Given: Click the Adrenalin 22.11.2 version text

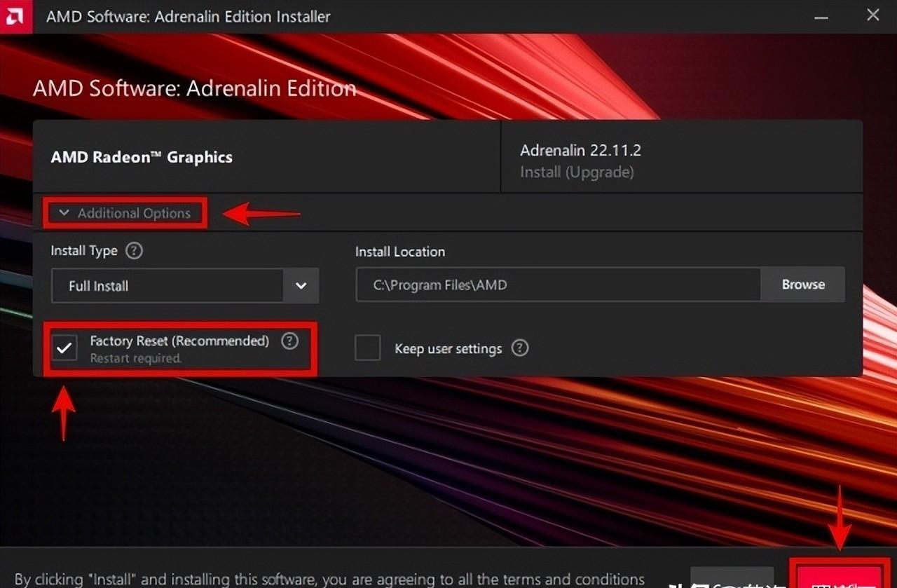Looking at the screenshot, I should tap(580, 150).
